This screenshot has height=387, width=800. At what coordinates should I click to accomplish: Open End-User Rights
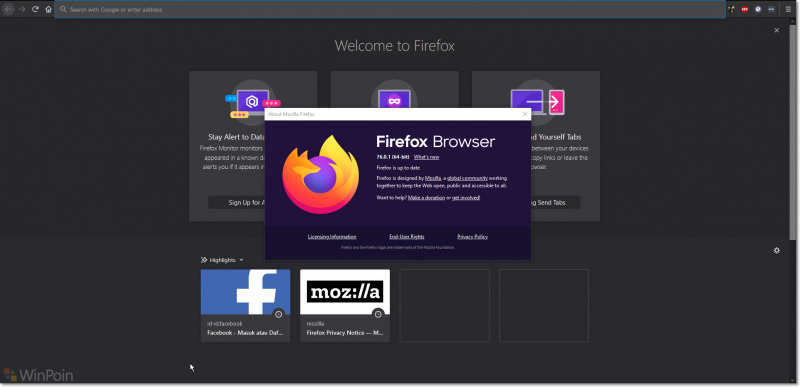pyautogui.click(x=407, y=237)
